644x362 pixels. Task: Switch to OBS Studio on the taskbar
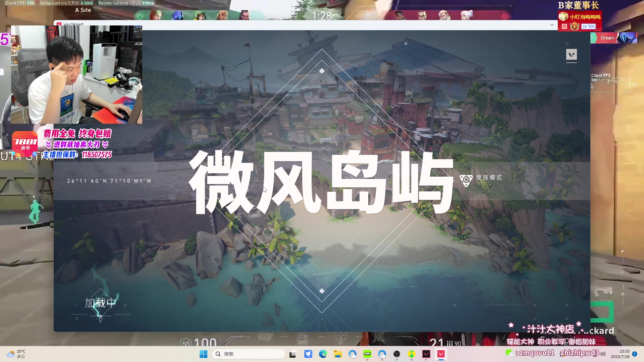397,354
